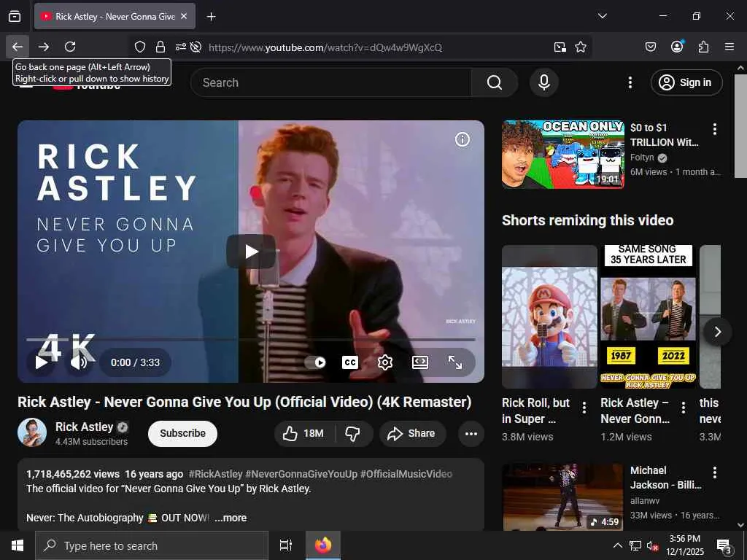
Task: Open Michael Jackson Billi video thumbnail
Action: 562,497
